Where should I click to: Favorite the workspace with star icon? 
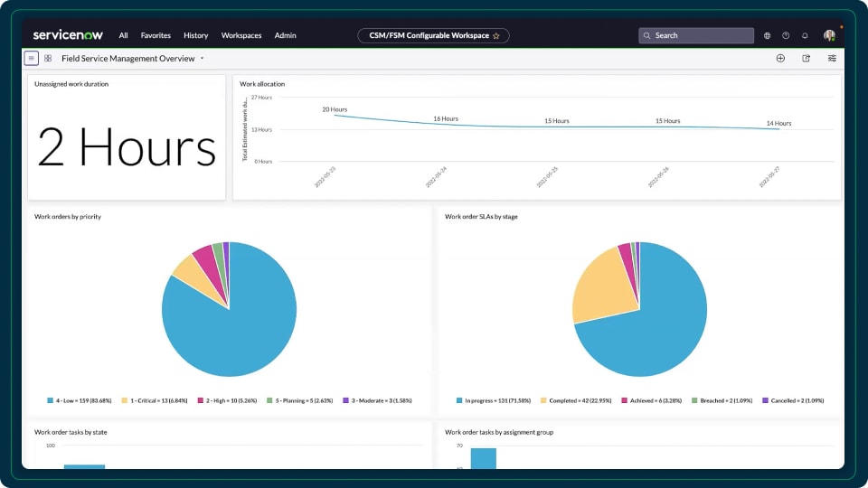click(495, 36)
